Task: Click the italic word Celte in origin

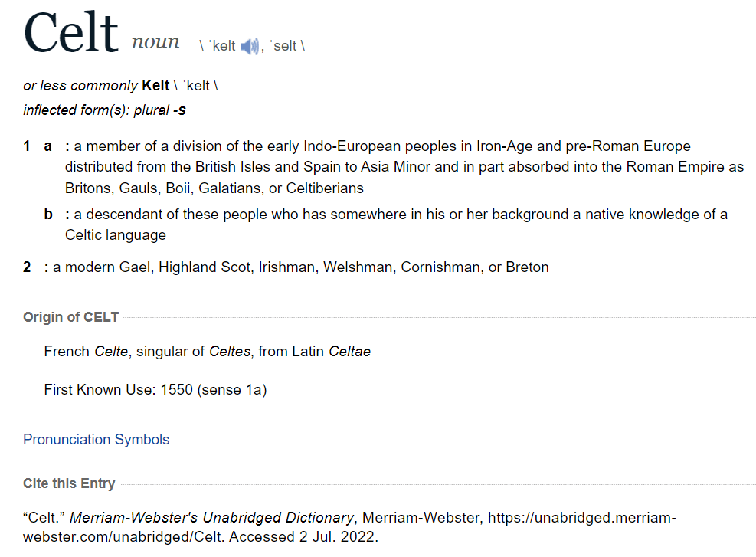Action: (x=112, y=352)
